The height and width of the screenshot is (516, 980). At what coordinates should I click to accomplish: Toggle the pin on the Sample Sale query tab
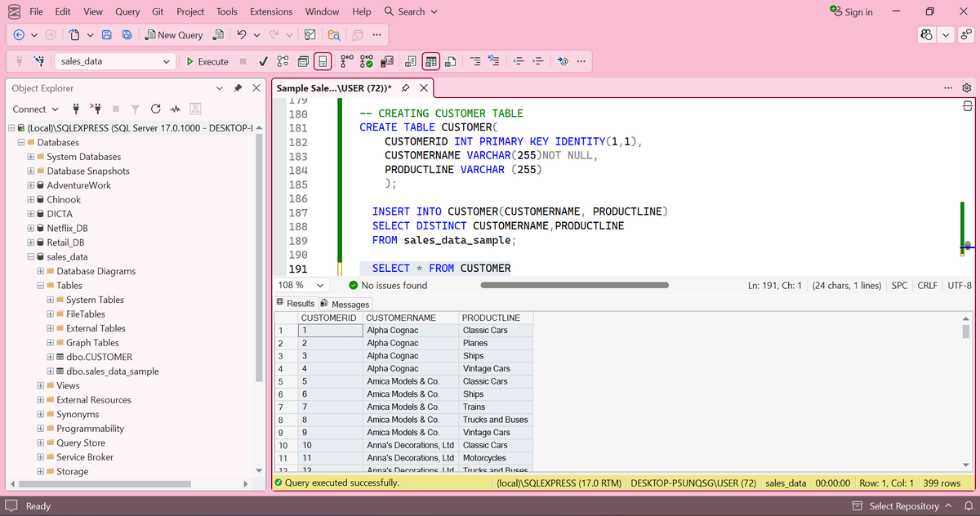(x=405, y=87)
